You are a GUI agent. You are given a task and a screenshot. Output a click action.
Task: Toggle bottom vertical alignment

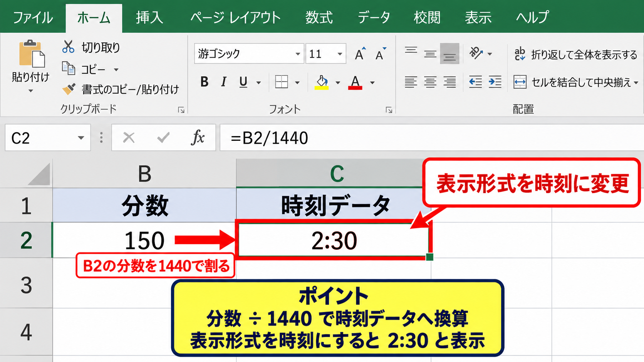(449, 53)
